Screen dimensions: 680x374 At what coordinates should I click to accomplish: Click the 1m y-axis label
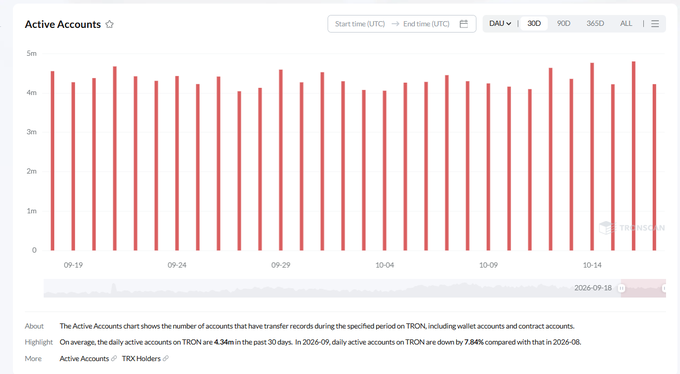32,211
